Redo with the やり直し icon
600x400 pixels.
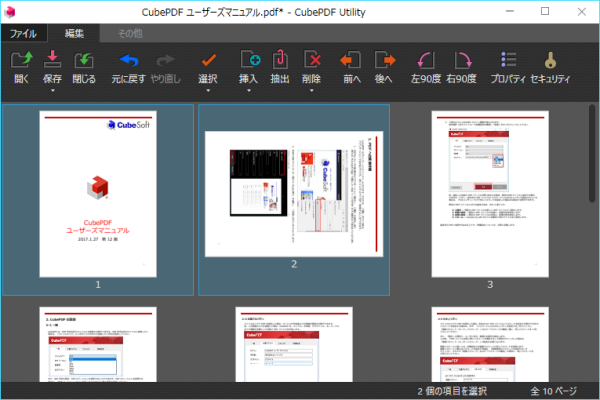tap(165, 60)
